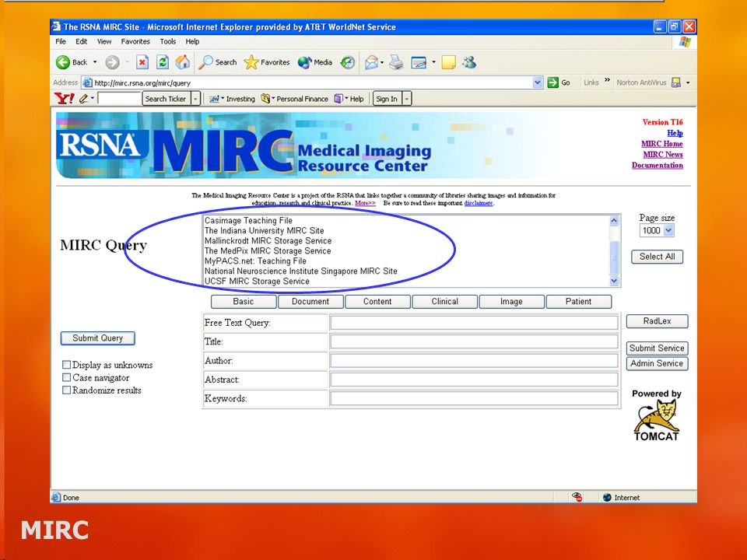Expand the address bar URL dropdown
This screenshot has width=747, height=560.
coord(538,82)
